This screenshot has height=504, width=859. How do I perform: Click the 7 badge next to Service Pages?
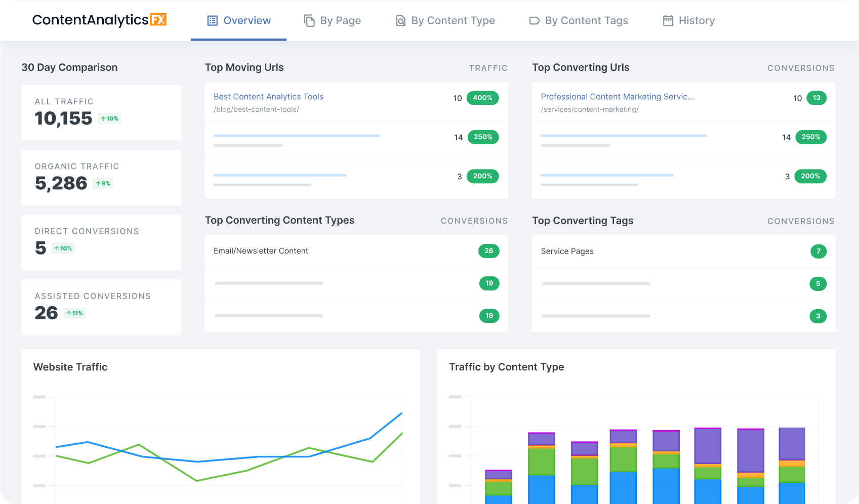pos(819,251)
